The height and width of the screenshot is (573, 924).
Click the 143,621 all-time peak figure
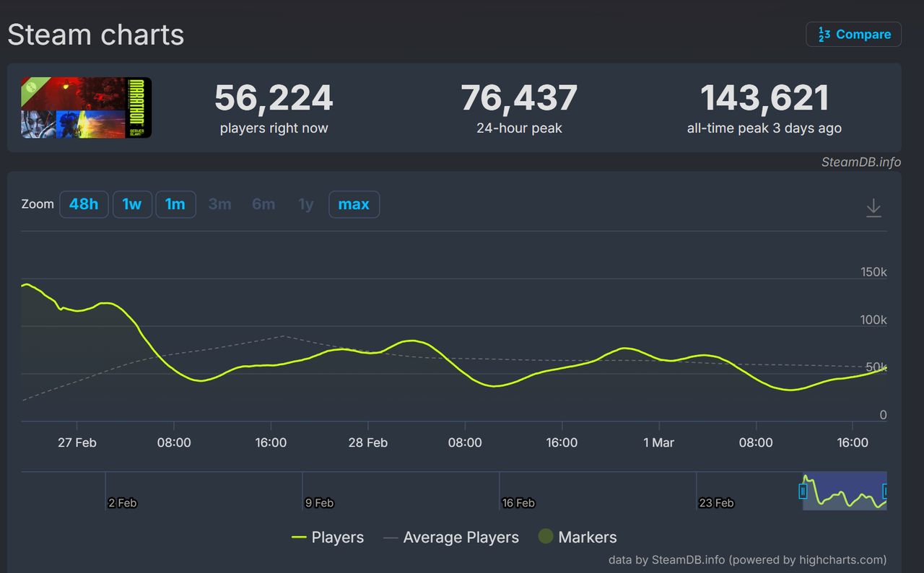click(x=764, y=98)
